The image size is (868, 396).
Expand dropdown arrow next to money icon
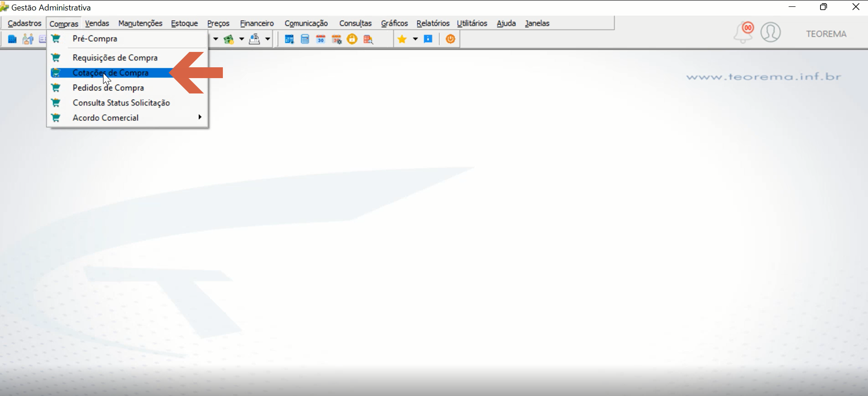[x=241, y=39]
